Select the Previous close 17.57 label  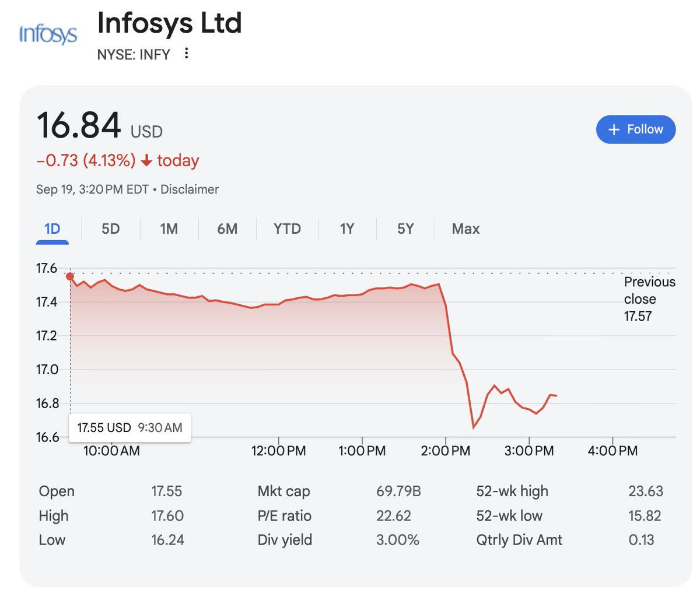pos(649,299)
